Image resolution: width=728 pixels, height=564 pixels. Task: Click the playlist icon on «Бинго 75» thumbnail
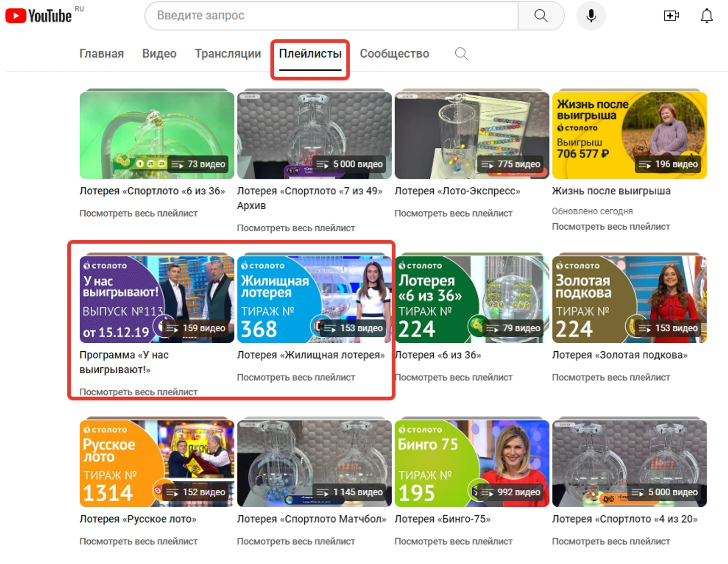point(487,492)
